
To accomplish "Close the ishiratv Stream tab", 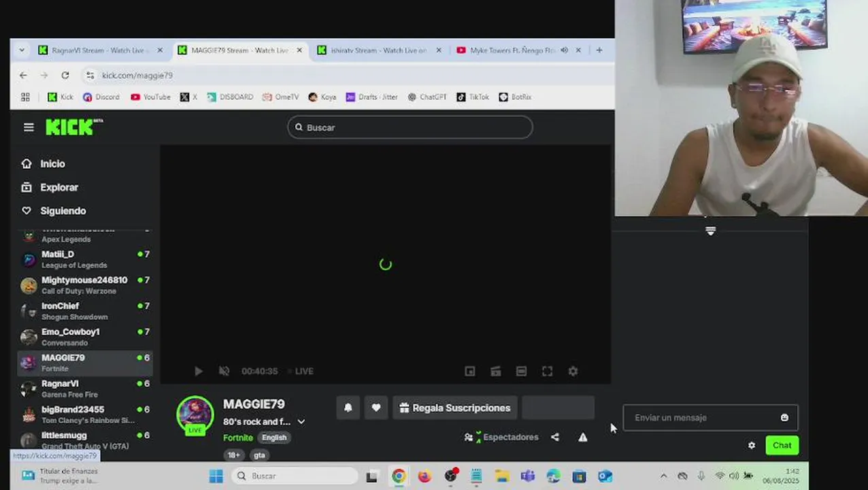I will [x=438, y=50].
